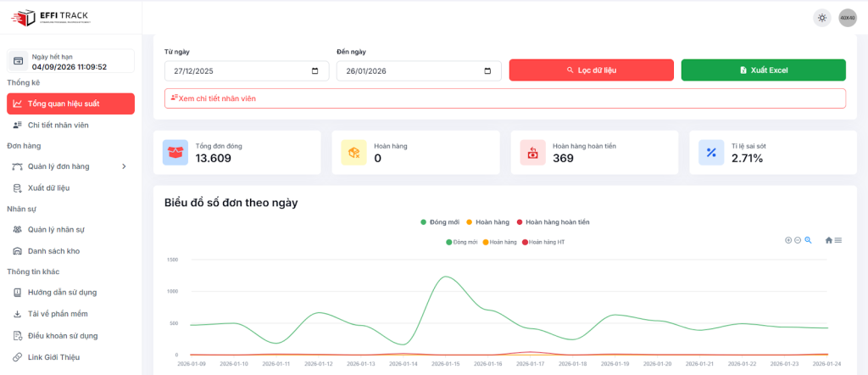Viewport: 868px width, 375px height.
Task: Click the chart zoom-out minus icon
Action: point(798,240)
